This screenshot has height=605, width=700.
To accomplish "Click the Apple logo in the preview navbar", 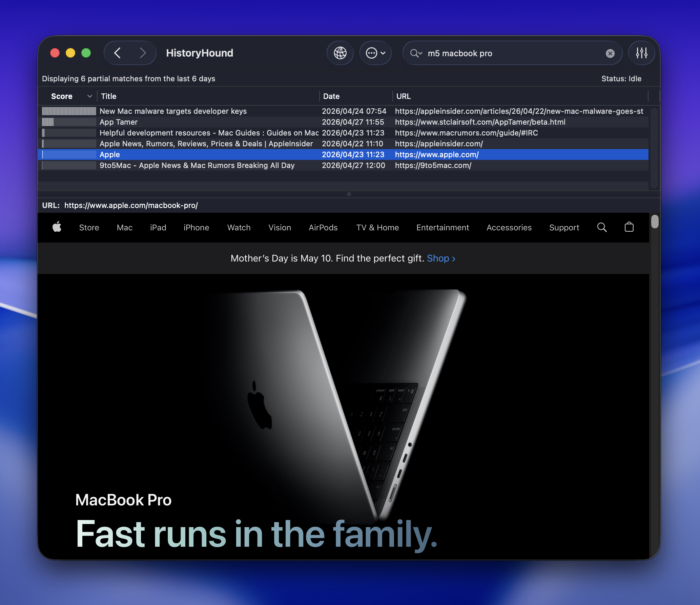I will pos(57,227).
